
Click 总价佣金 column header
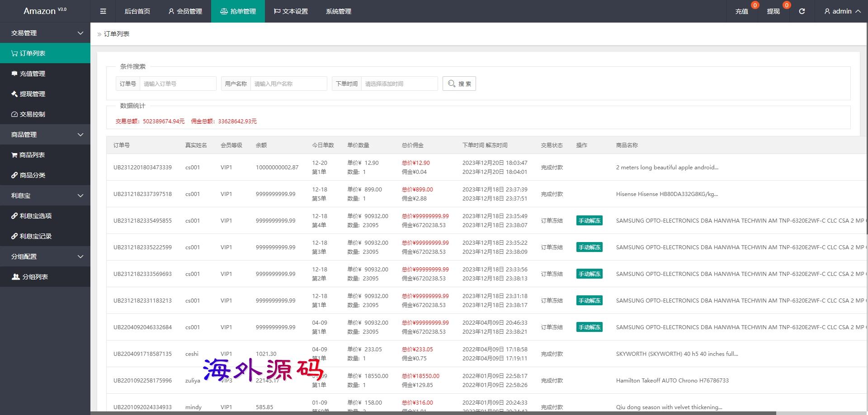[413, 145]
